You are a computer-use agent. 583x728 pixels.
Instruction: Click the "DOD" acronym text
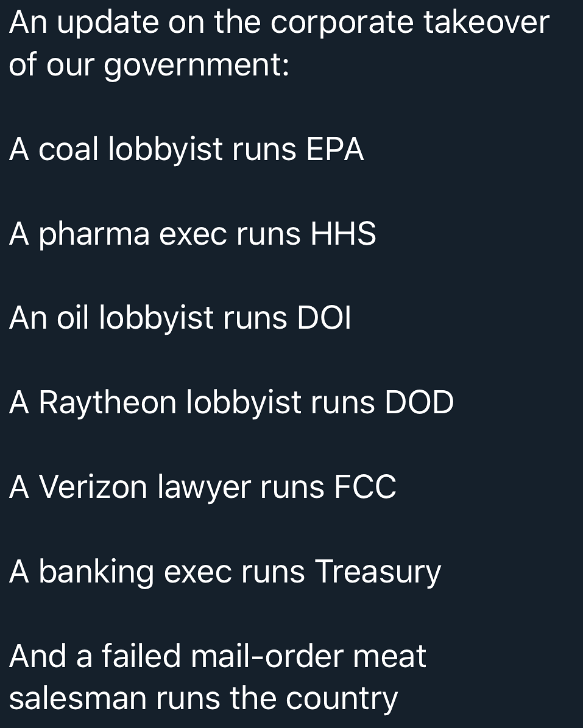419,402
